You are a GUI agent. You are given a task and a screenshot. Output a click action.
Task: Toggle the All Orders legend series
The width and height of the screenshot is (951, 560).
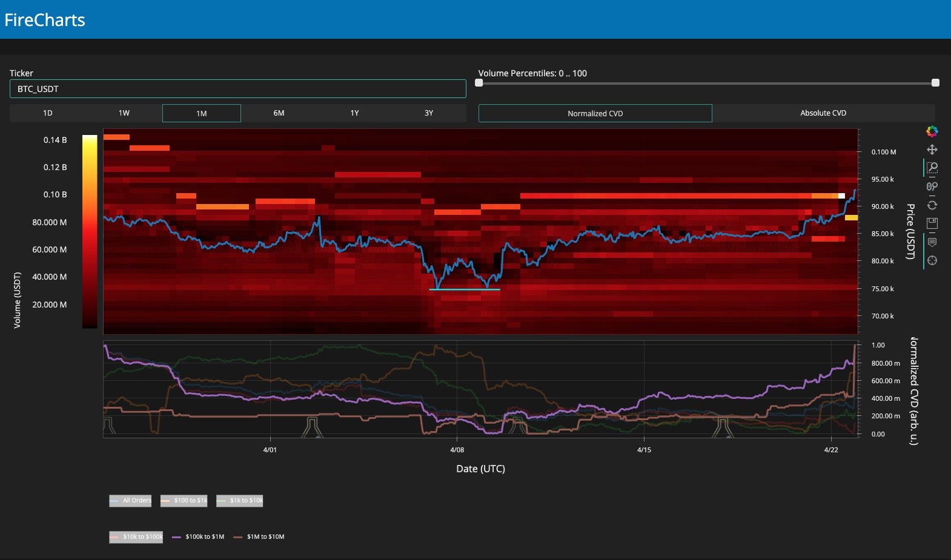click(131, 501)
